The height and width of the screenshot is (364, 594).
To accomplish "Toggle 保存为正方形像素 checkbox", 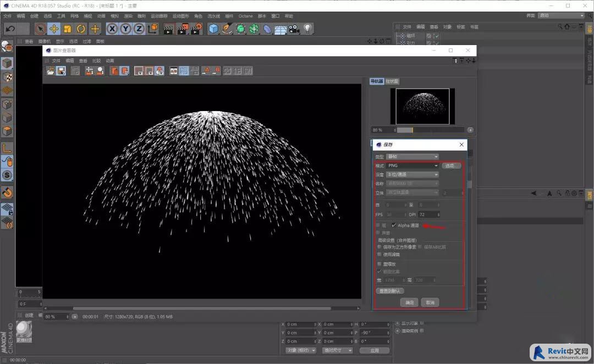I will point(379,247).
